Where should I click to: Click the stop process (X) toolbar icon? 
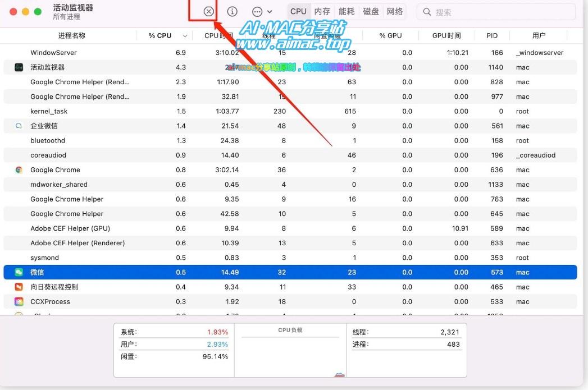(x=209, y=12)
